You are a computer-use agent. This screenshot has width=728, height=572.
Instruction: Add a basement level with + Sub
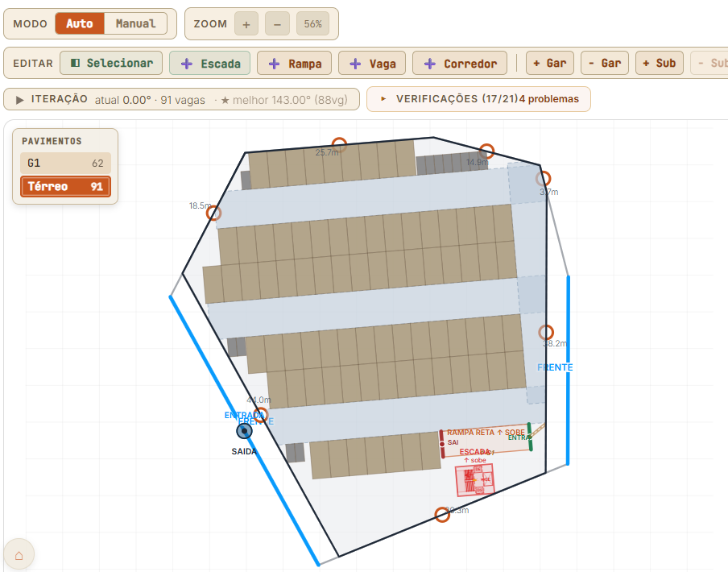coord(660,63)
